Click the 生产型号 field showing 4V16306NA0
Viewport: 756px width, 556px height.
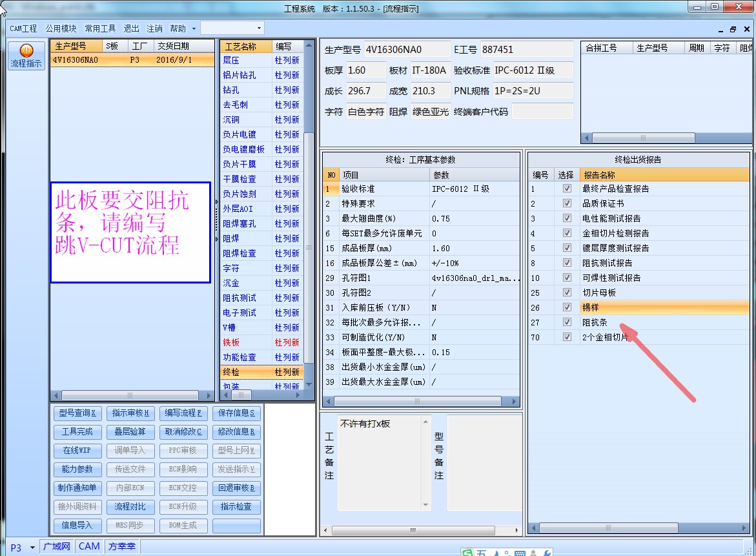407,50
